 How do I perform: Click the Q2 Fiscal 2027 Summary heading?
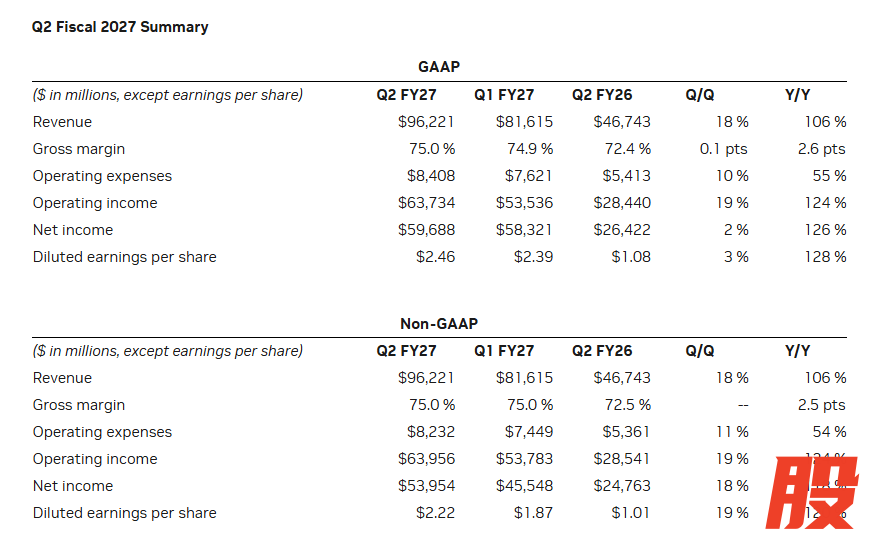coord(120,27)
